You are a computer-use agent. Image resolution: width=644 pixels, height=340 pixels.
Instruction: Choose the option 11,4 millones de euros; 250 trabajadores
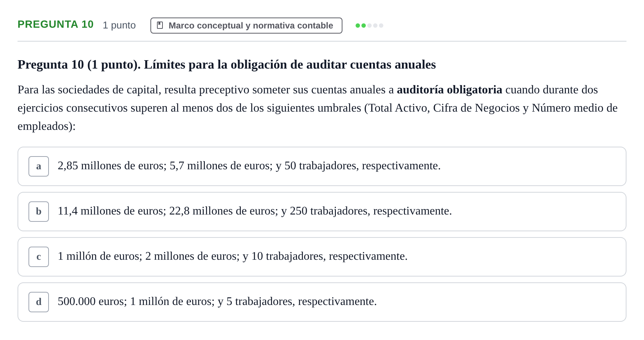tap(322, 212)
